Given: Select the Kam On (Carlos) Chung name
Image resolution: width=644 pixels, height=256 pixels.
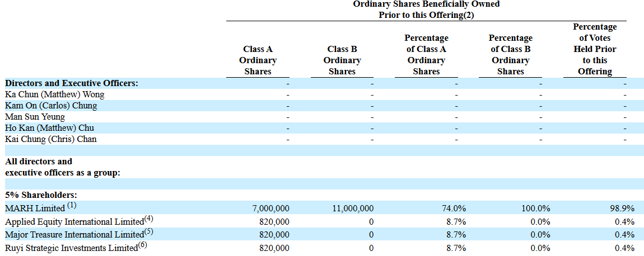Looking at the screenshot, I should point(51,106).
